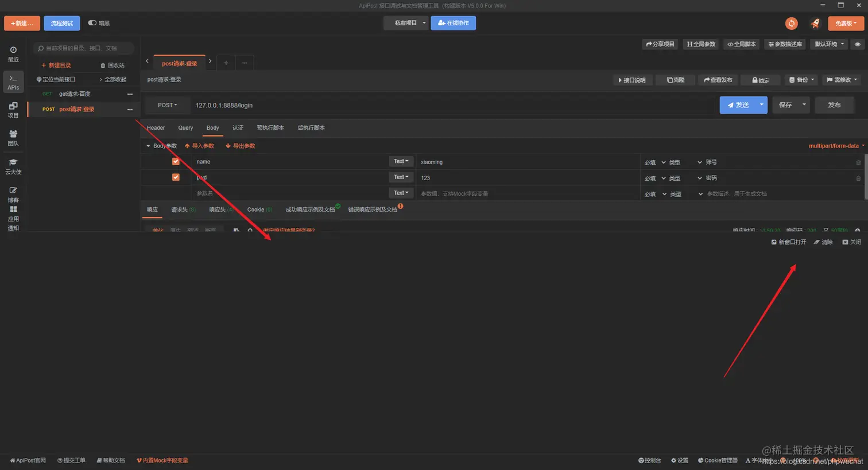Click the 在线协作 button
The height and width of the screenshot is (470, 868).
click(x=453, y=23)
